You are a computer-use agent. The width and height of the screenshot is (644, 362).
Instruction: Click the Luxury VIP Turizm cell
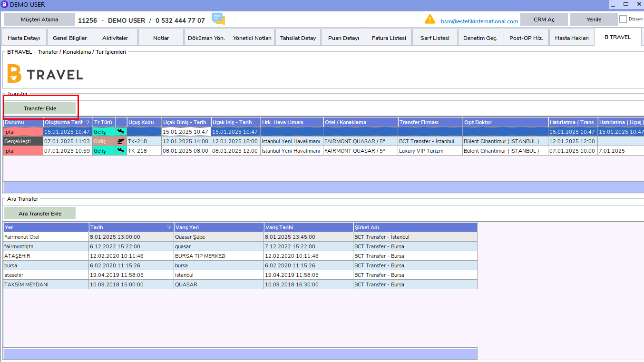[x=430, y=151]
